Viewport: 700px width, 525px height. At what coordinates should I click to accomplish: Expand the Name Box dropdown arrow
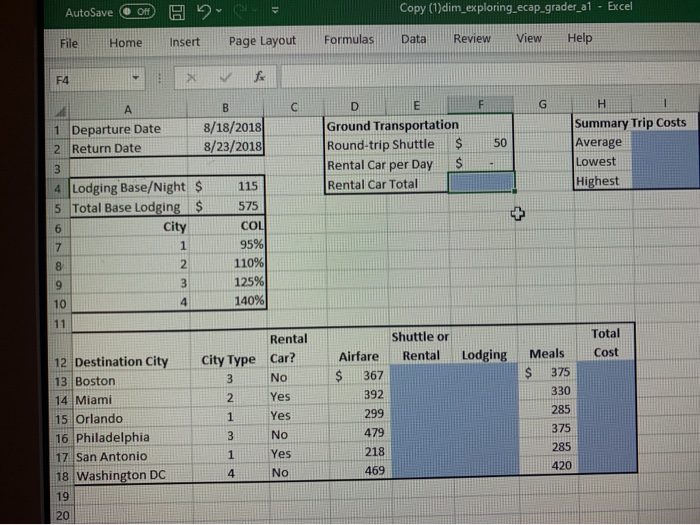[136, 79]
